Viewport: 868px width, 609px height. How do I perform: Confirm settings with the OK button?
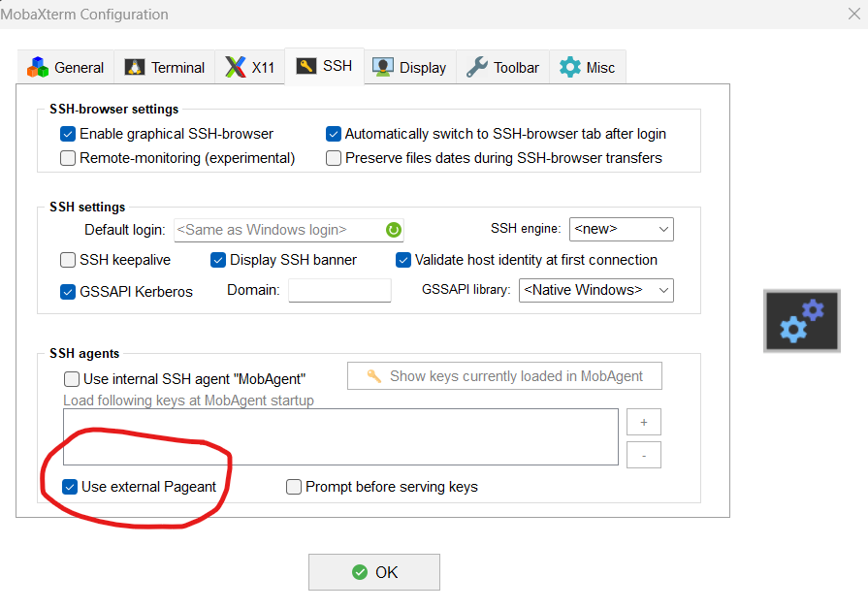click(374, 572)
